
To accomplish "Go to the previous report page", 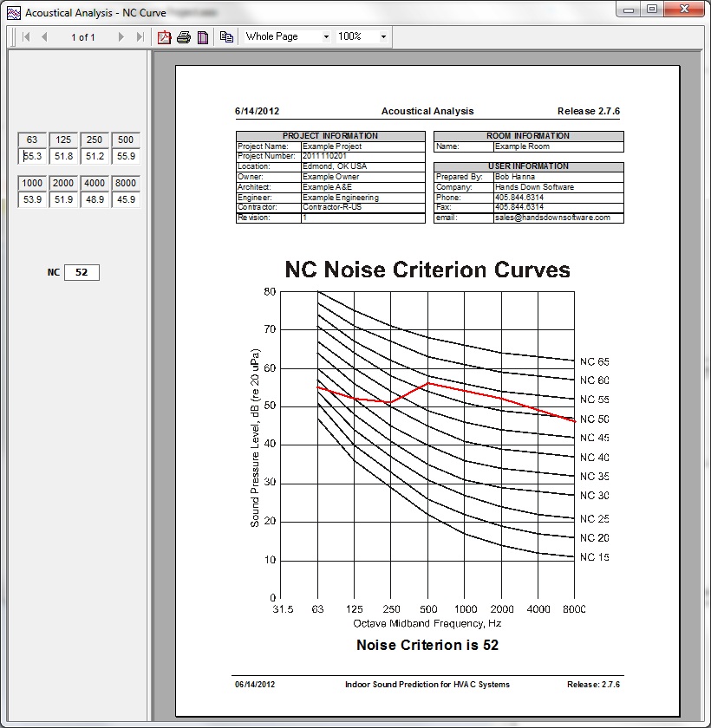I will [x=44, y=36].
